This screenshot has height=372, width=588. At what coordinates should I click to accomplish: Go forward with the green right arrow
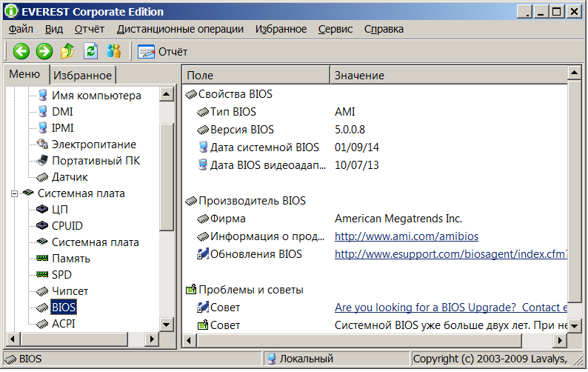(44, 51)
